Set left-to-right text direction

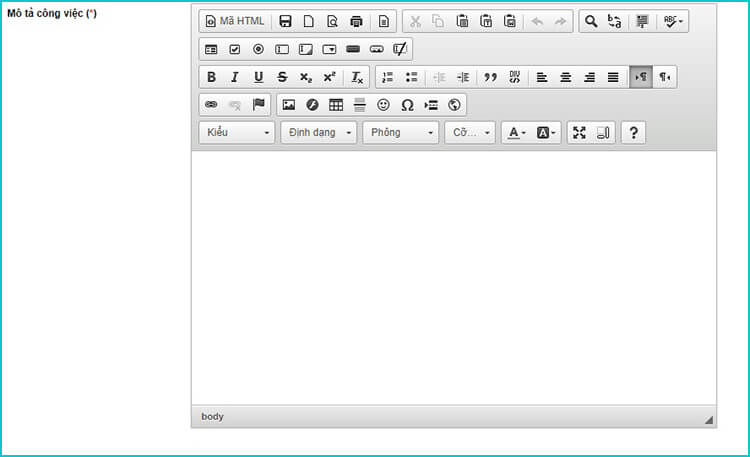[641, 77]
